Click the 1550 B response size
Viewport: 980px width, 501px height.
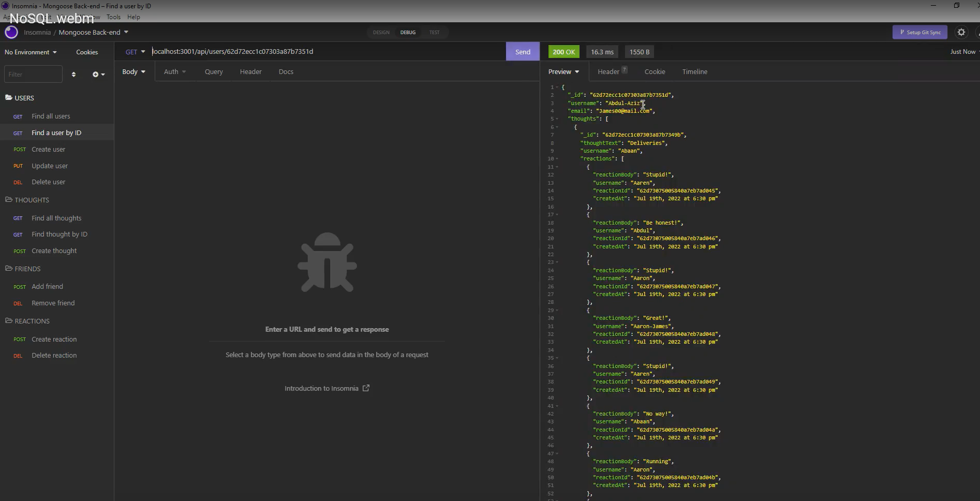coord(640,52)
